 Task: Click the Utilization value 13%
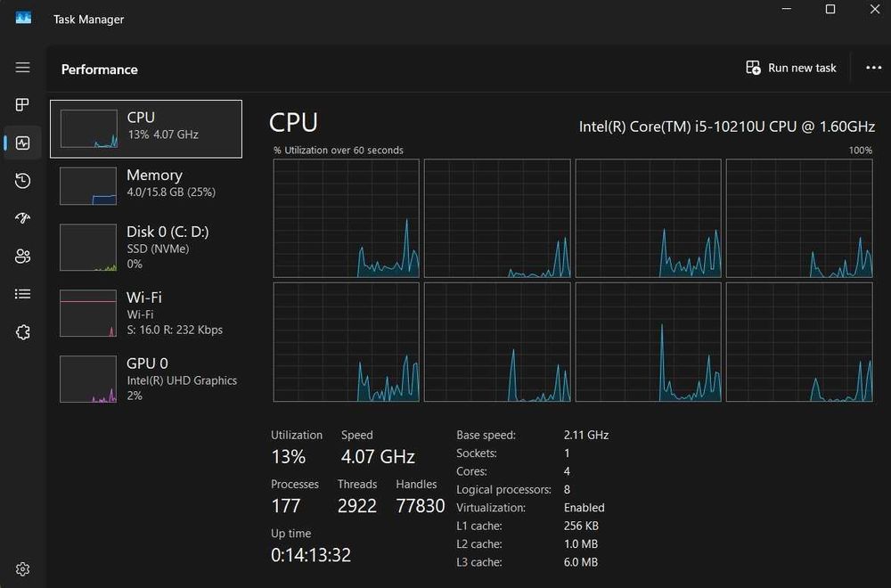coord(288,456)
